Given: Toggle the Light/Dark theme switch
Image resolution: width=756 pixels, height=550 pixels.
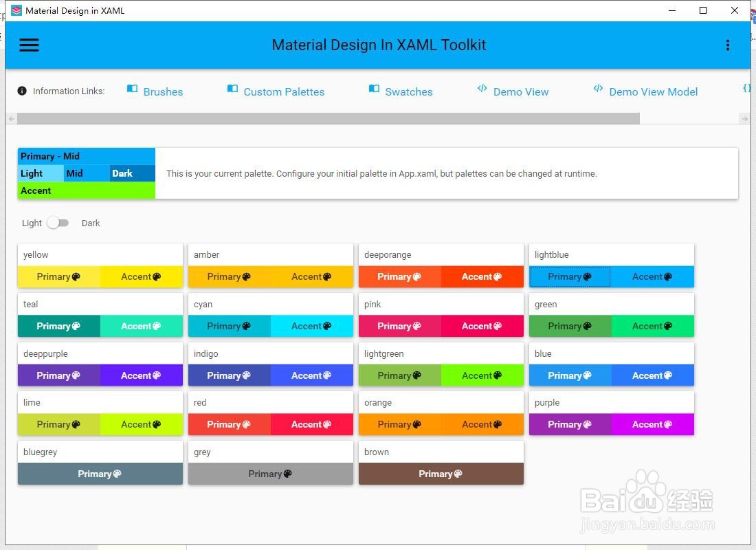Looking at the screenshot, I should (x=58, y=223).
